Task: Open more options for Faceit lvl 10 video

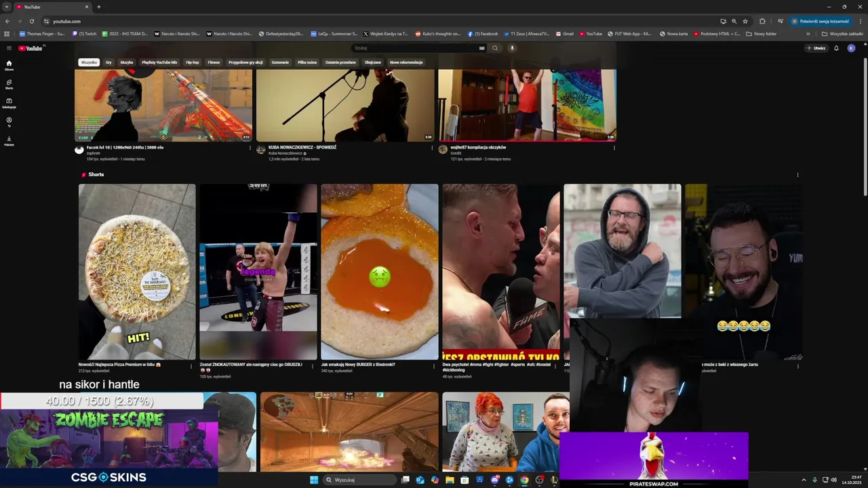Action: [250, 148]
